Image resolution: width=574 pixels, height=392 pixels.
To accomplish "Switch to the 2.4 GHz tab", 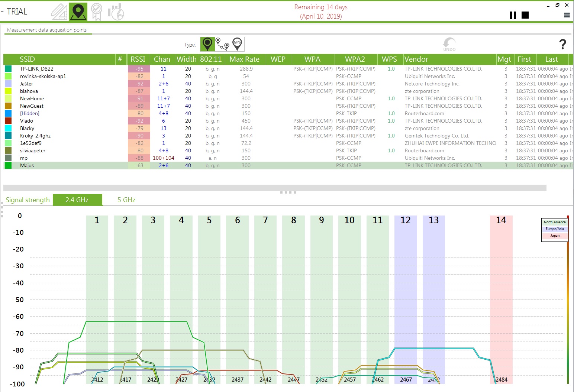I will click(x=77, y=200).
